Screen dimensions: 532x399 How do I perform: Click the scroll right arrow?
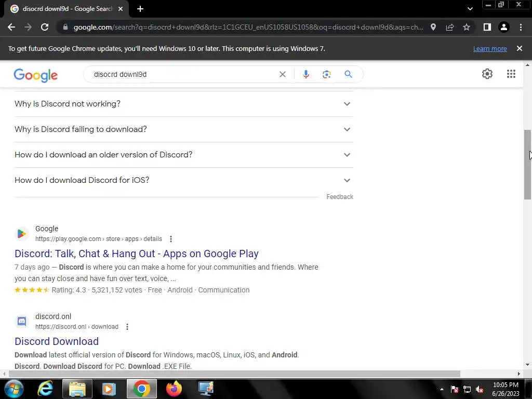(x=519, y=374)
